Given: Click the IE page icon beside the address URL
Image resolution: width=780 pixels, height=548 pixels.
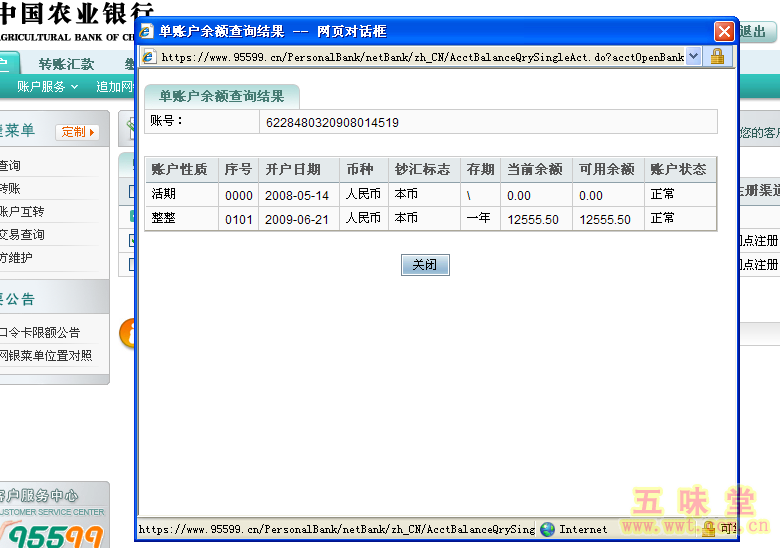Looking at the screenshot, I should point(149,57).
